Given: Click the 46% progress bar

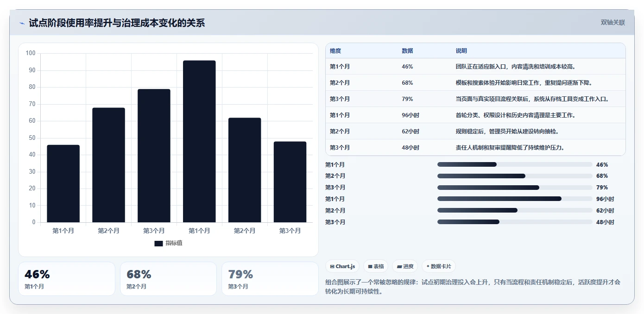Looking at the screenshot, I should tap(515, 164).
